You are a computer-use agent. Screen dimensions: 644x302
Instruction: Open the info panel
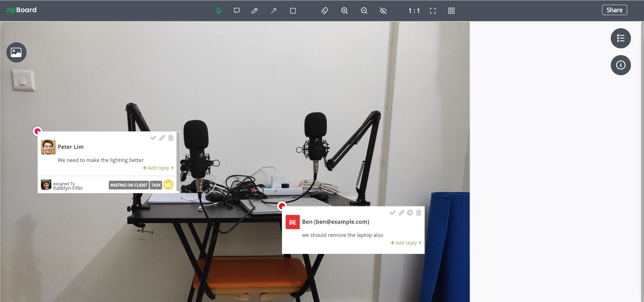pos(621,65)
